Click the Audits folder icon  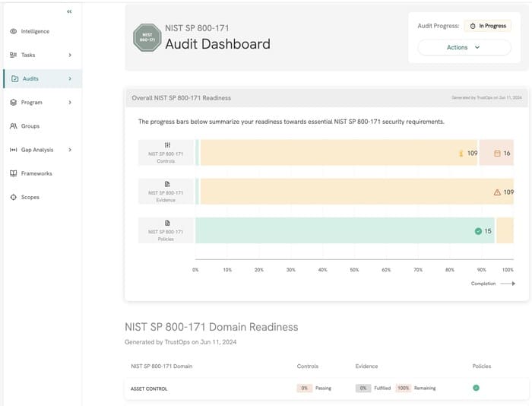coord(14,79)
